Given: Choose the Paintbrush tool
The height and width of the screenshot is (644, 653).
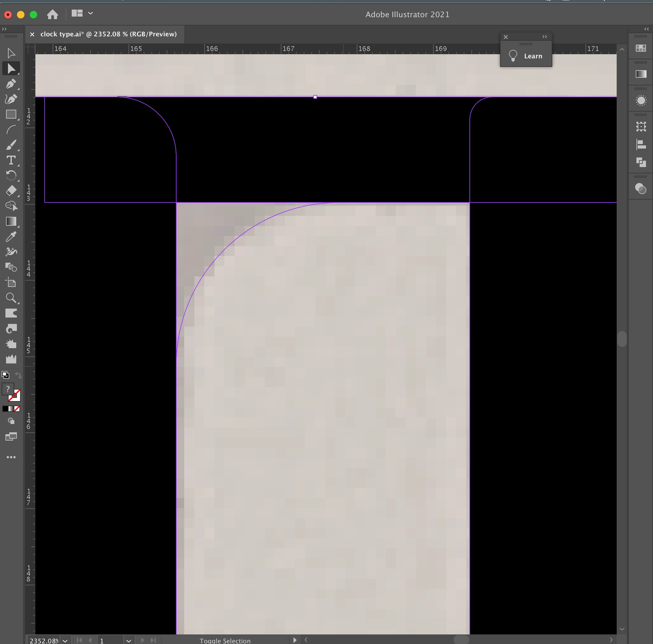Looking at the screenshot, I should click(11, 145).
